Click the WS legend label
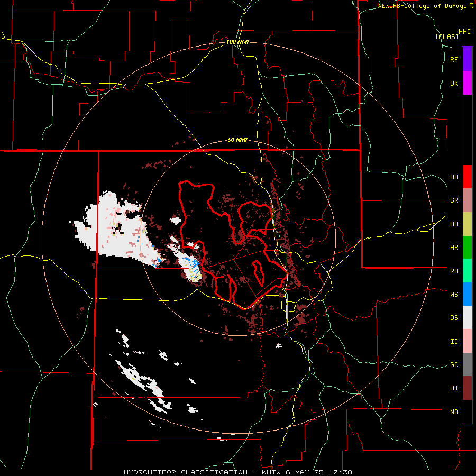The height and width of the screenshot is (476, 476). (x=454, y=295)
